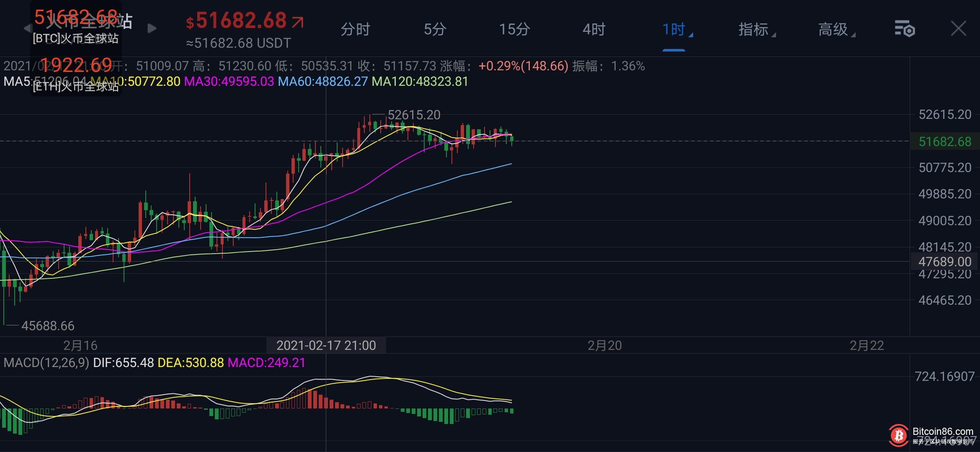Click the 51682.68 current price axis tag

click(944, 141)
